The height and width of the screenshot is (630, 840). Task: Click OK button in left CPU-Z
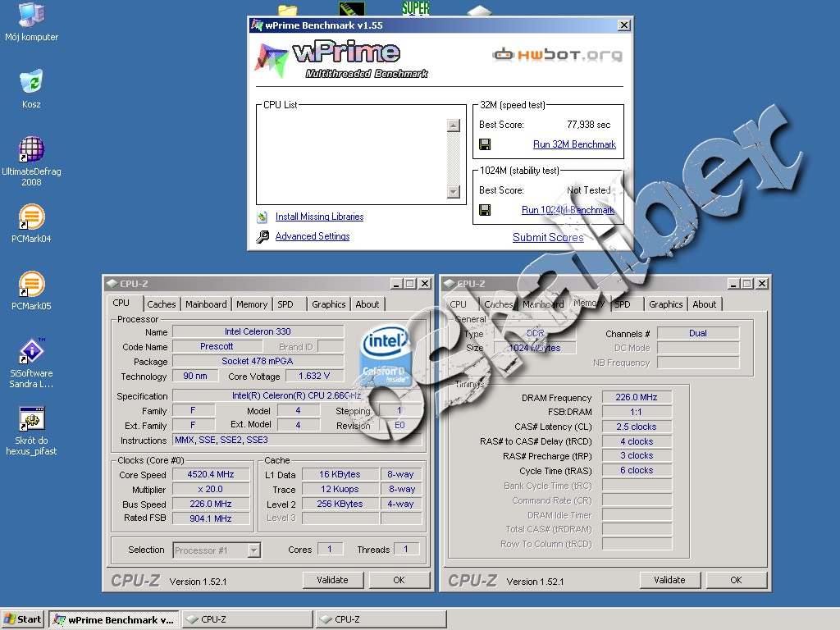tap(399, 580)
